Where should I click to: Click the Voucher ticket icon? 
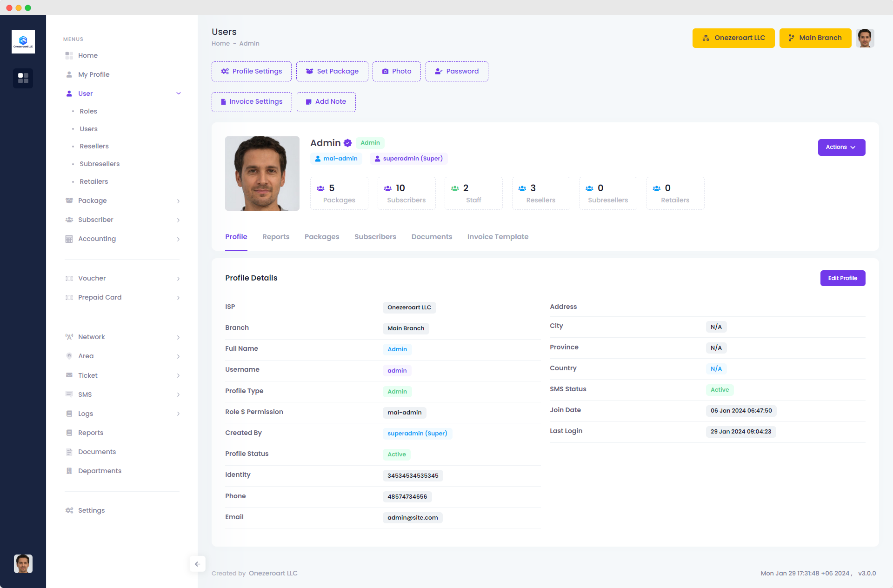click(69, 278)
